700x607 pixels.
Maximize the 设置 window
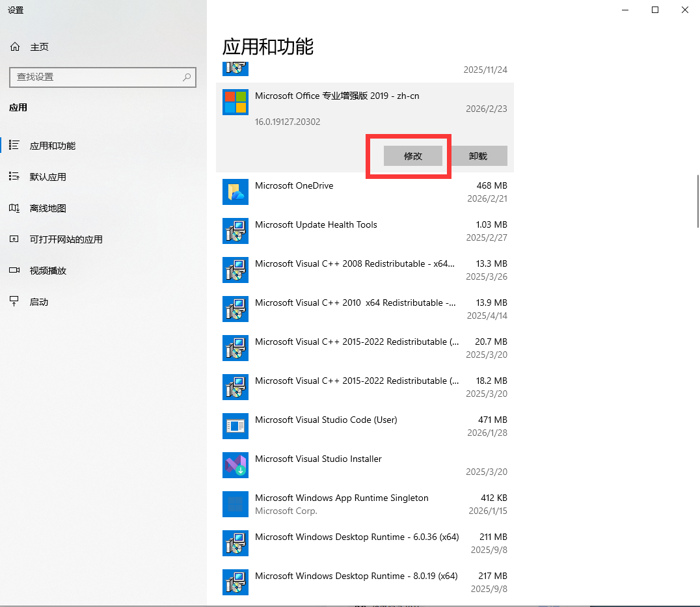pos(655,10)
